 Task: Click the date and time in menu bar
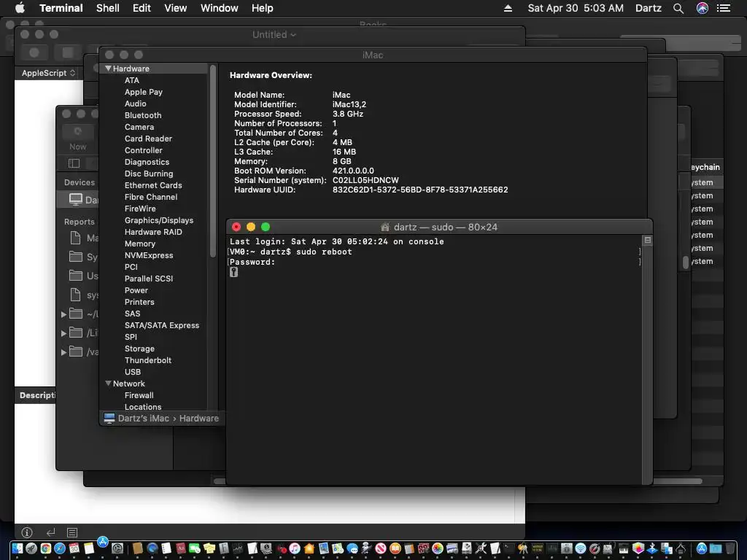pyautogui.click(x=576, y=8)
